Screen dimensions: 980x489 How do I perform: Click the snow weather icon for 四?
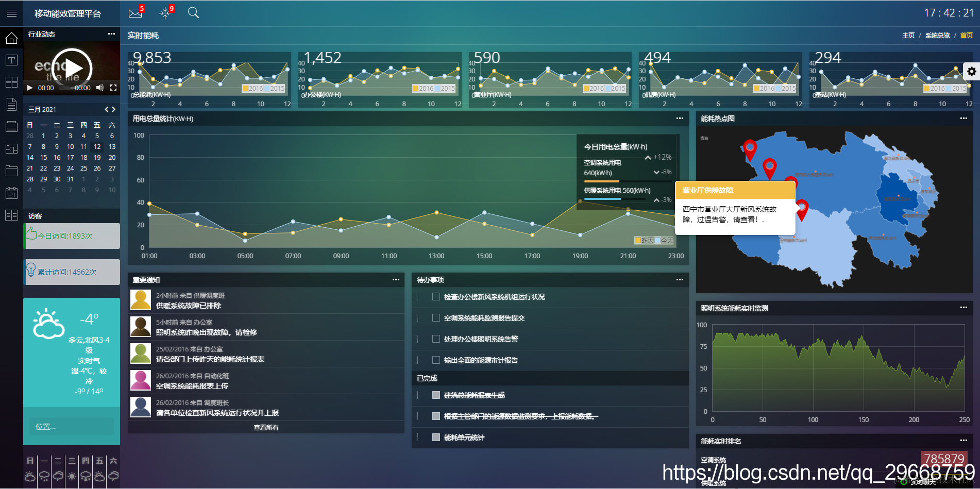(x=86, y=476)
